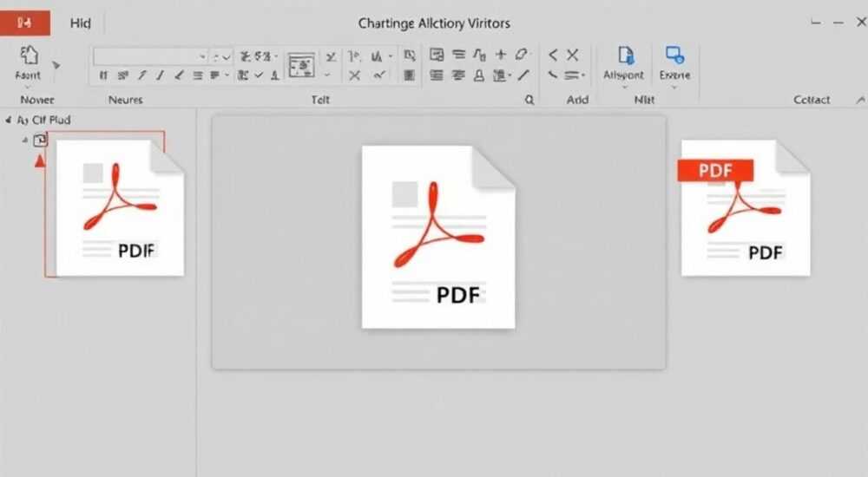Select the large center PDF document

(x=438, y=237)
